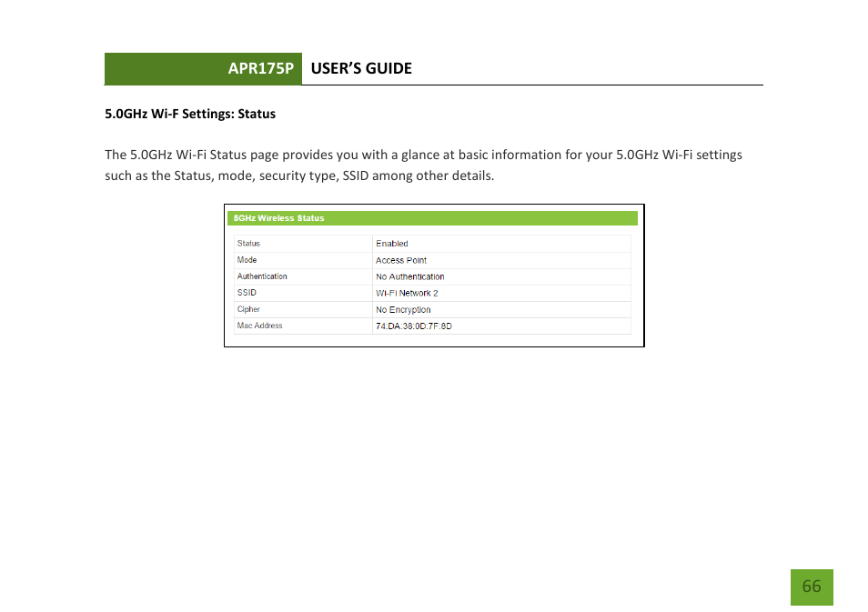
Task: Click the line 'such as the Status, mode, security type'
Action: tap(299, 176)
